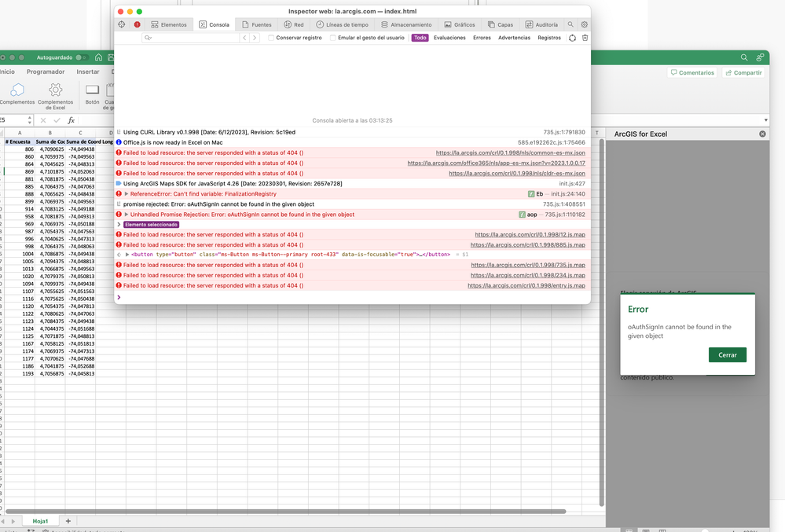Click the reload circular icon in console bar
The width and height of the screenshot is (785, 532).
[572, 38]
